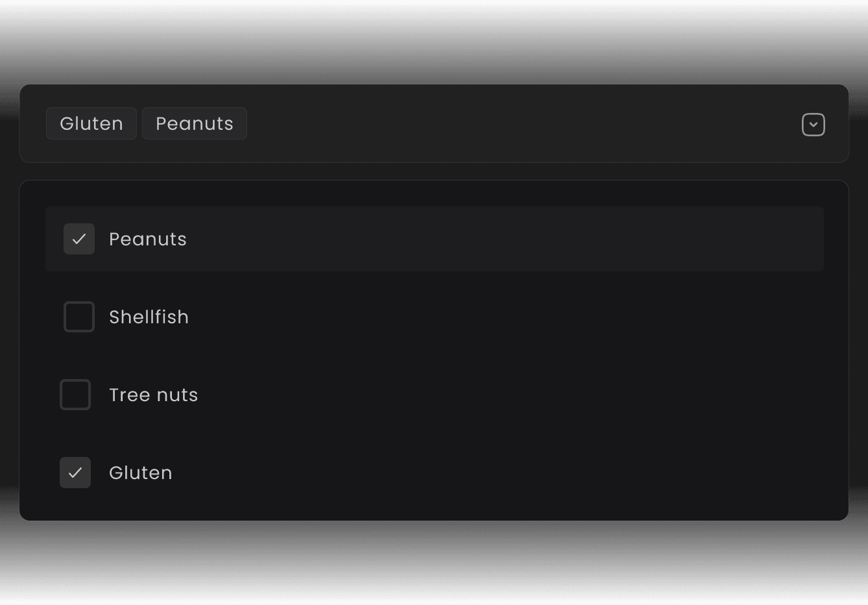Uncheck the Gluten checkbox in the list
The width and height of the screenshot is (868, 605).
pos(75,473)
